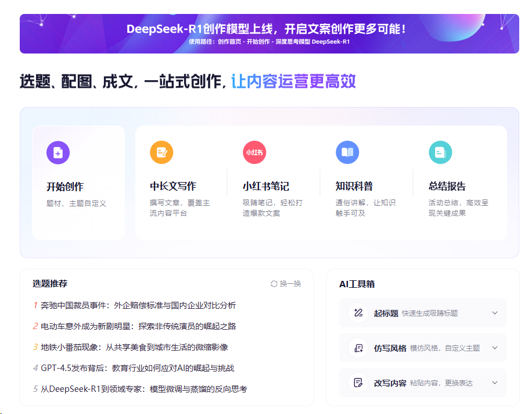Select 中长文写作 title
The height and width of the screenshot is (414, 532).
173,186
